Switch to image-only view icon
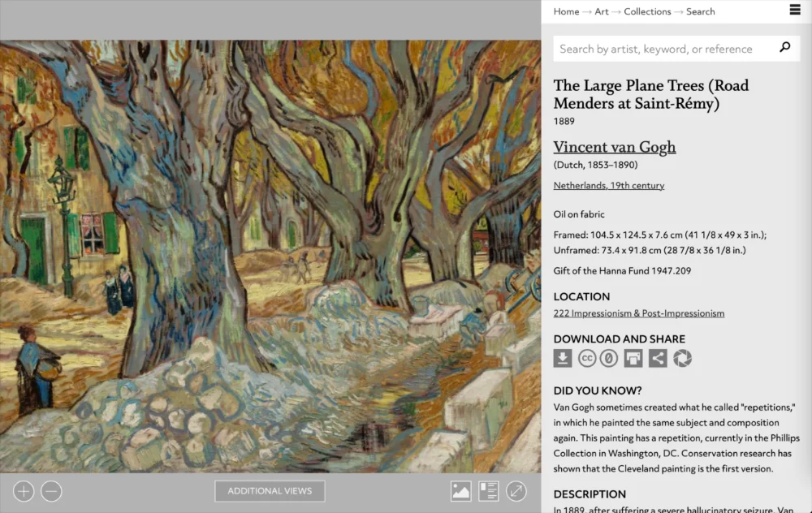This screenshot has height=513, width=812. click(x=460, y=491)
